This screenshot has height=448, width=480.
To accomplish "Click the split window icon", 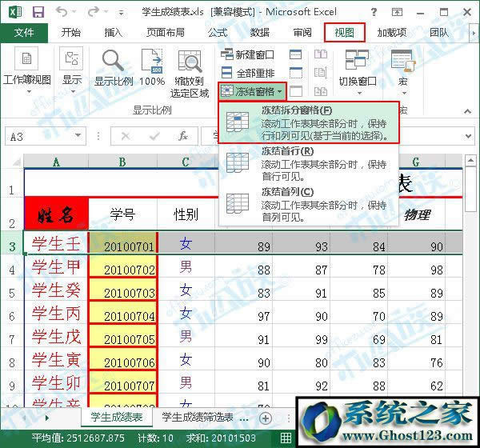I will [295, 55].
